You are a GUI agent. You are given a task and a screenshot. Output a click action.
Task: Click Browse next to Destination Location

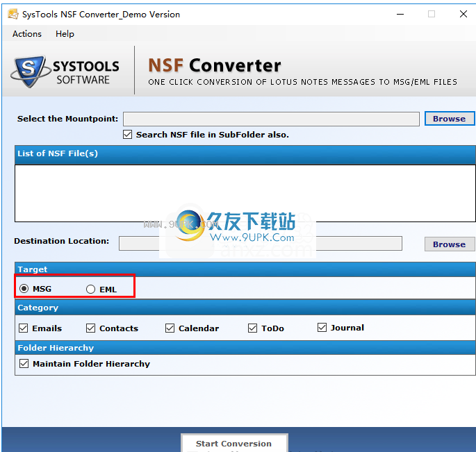pos(449,244)
